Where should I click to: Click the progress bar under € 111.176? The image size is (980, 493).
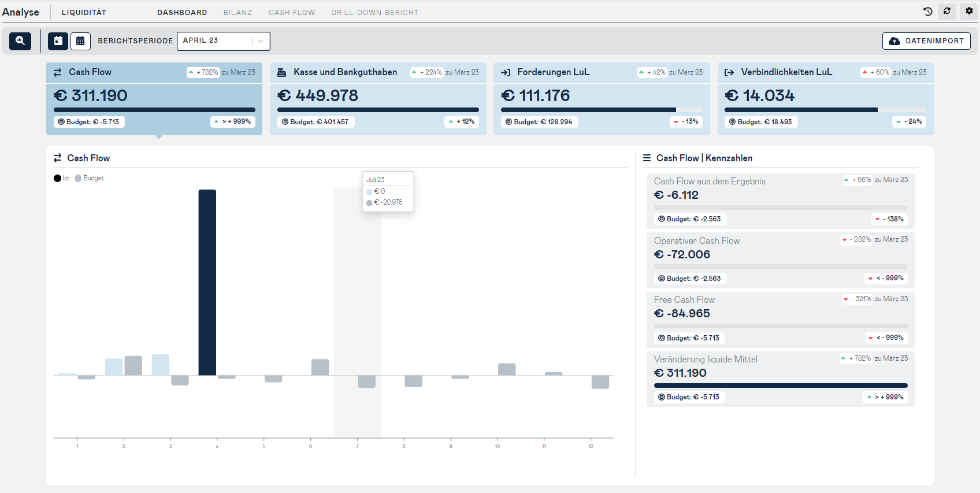point(602,110)
